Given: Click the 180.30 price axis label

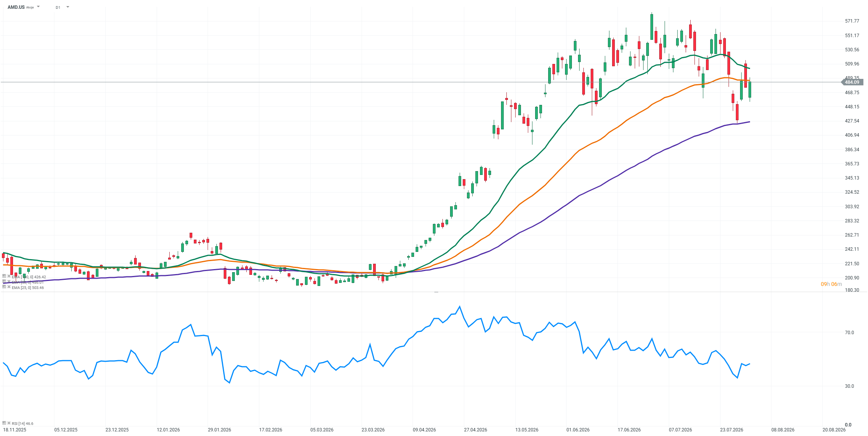Looking at the screenshot, I should [852, 290].
